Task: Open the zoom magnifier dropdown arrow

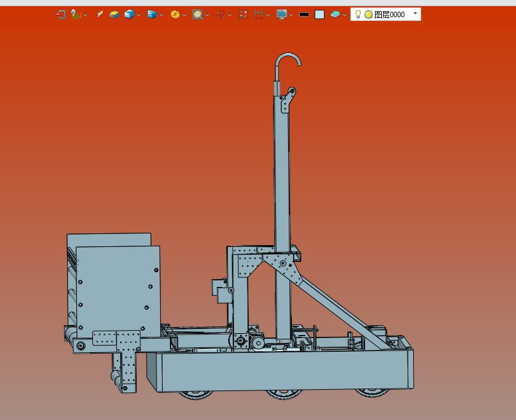Action: coord(207,15)
